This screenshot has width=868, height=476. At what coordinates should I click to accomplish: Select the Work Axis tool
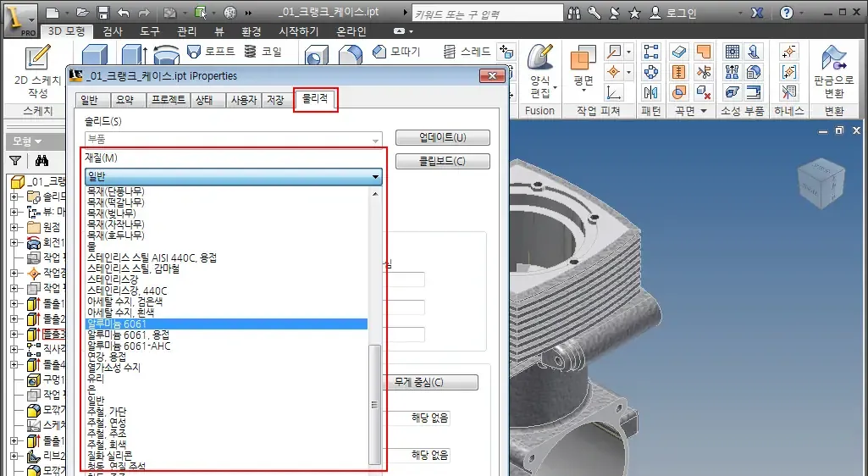point(614,52)
